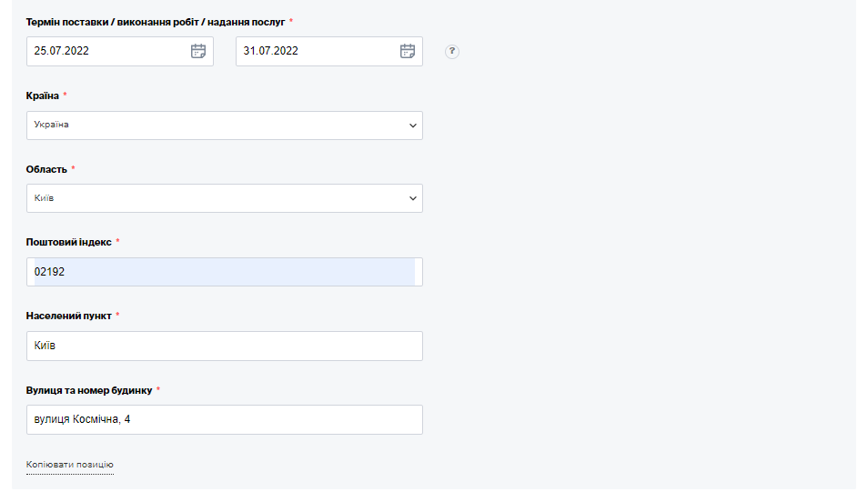Screen dimensions: 868x492
Task: Show help tooltip for delivery term
Action: [x=452, y=52]
